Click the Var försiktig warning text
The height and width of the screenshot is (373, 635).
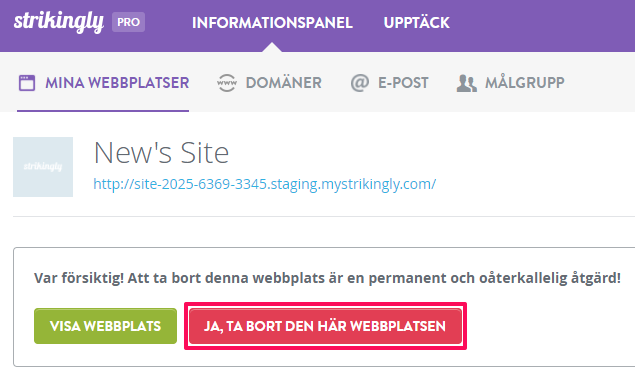[x=327, y=278]
